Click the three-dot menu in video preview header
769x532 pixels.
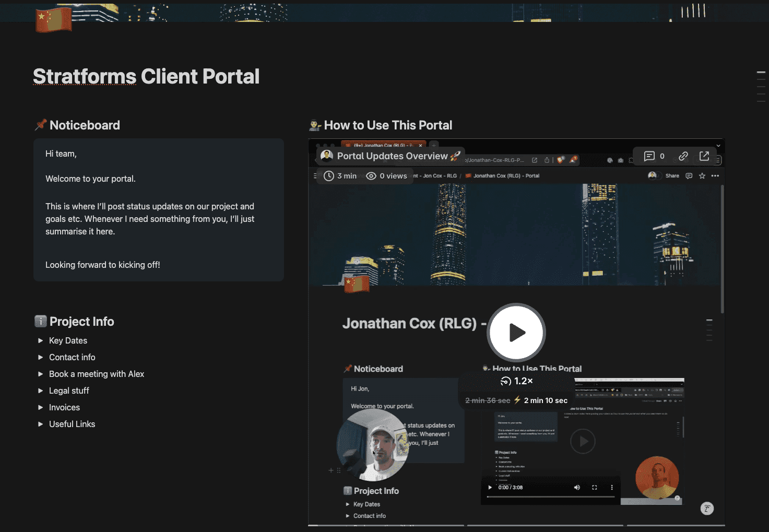715,176
